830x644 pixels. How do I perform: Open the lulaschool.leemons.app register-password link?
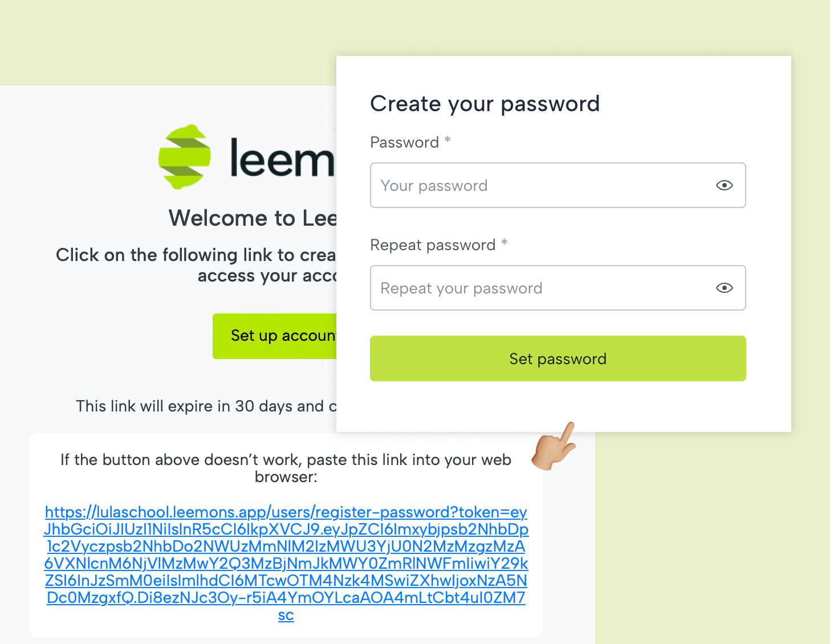click(286, 563)
